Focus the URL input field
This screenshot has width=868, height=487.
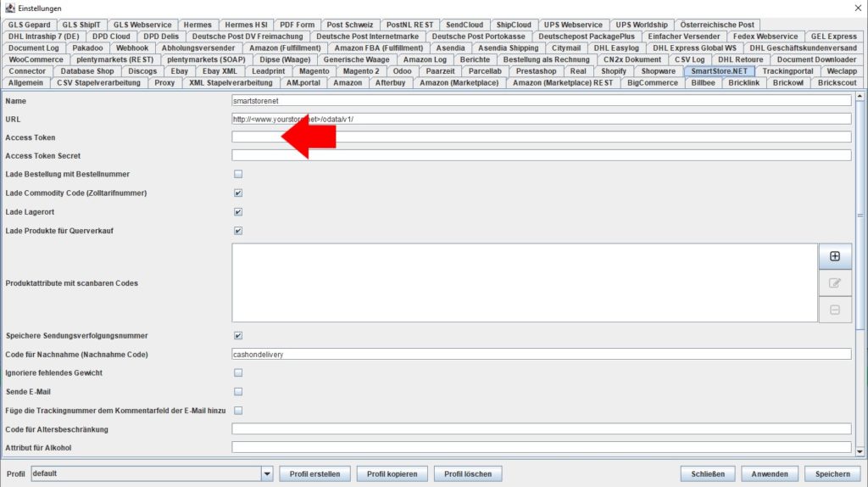(x=542, y=119)
